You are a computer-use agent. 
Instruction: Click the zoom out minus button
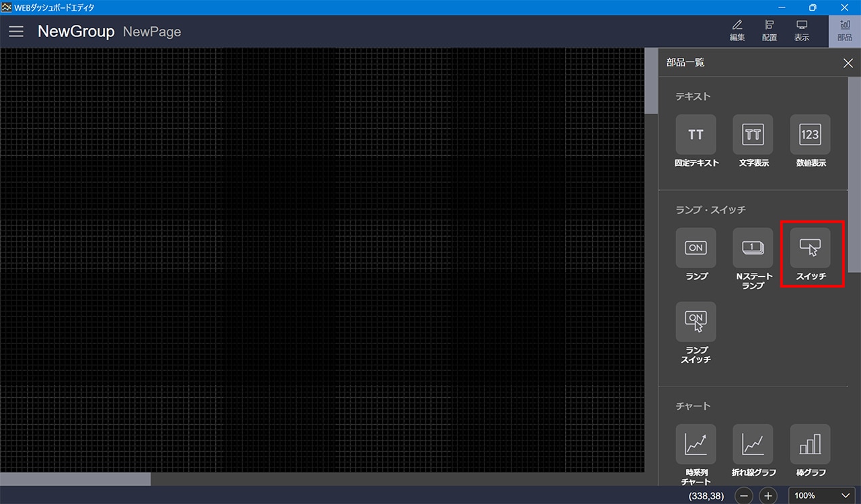pos(744,495)
